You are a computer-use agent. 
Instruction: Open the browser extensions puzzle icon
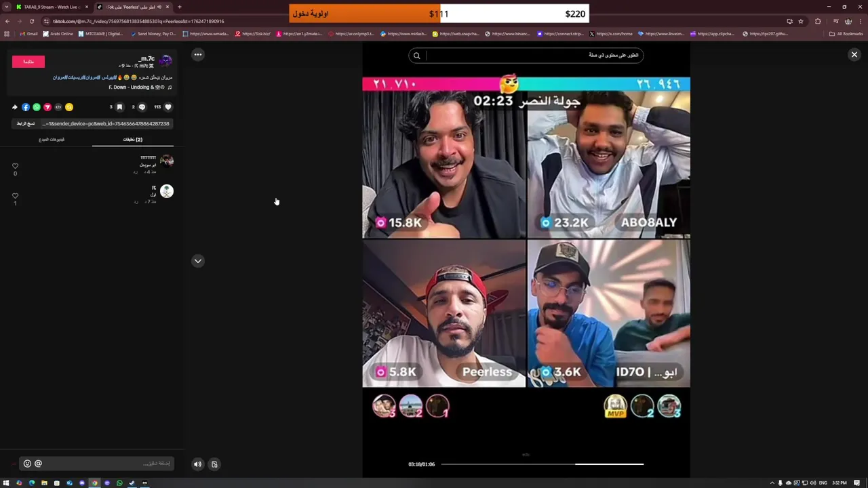pos(818,21)
